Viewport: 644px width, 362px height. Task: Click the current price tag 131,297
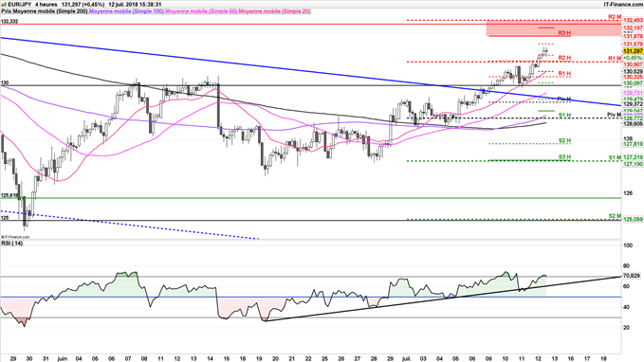[x=633, y=51]
